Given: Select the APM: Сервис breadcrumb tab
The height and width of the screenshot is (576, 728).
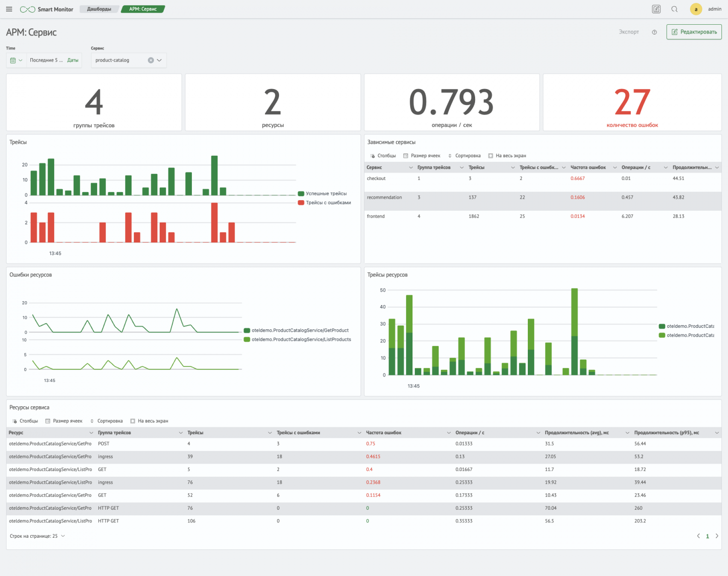Looking at the screenshot, I should (x=143, y=9).
